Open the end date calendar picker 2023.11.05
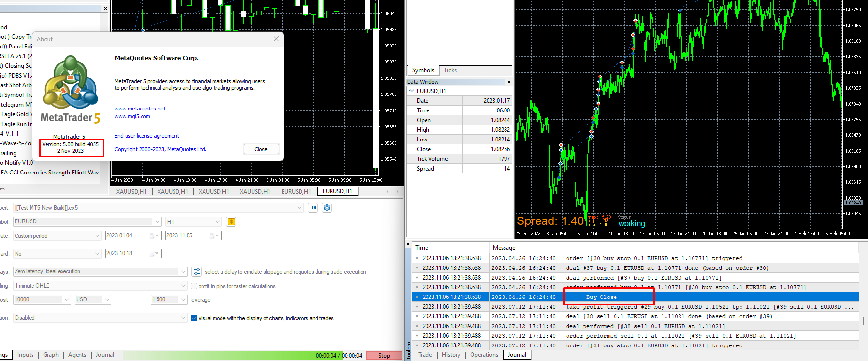The height and width of the screenshot is (361, 868). tap(214, 235)
